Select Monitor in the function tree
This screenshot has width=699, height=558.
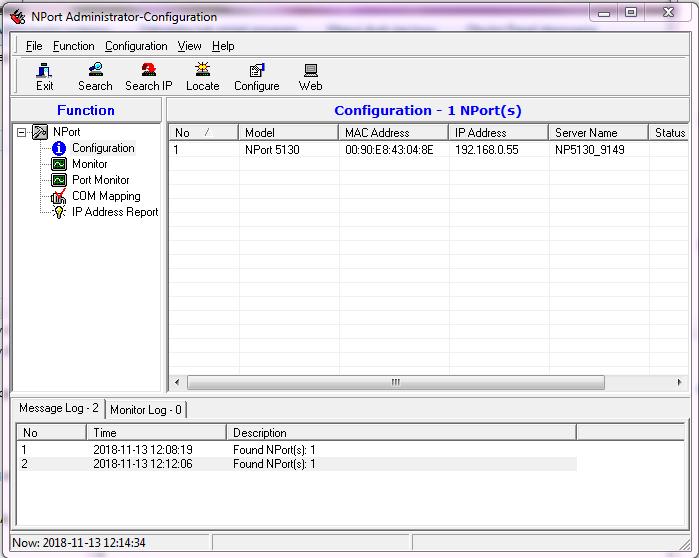click(x=90, y=164)
